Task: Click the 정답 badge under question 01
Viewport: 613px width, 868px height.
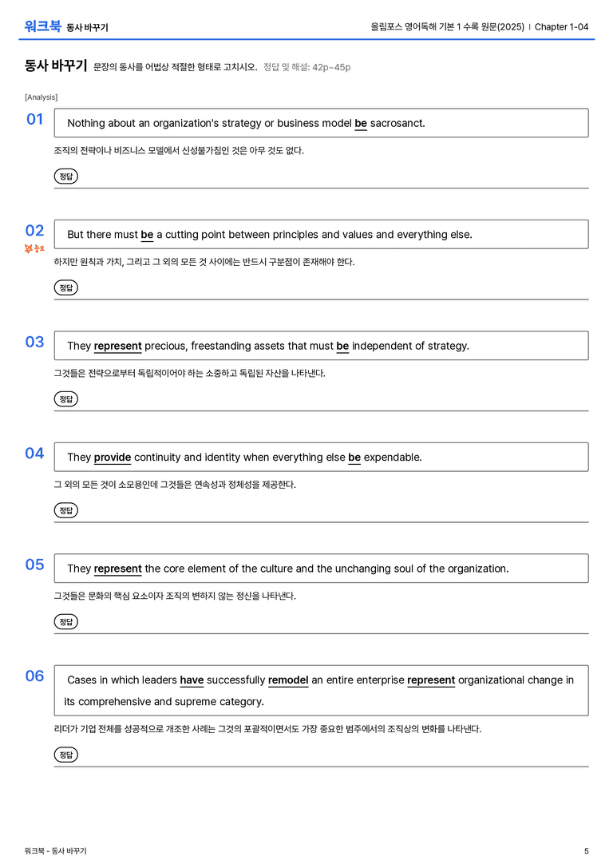Action: click(65, 176)
